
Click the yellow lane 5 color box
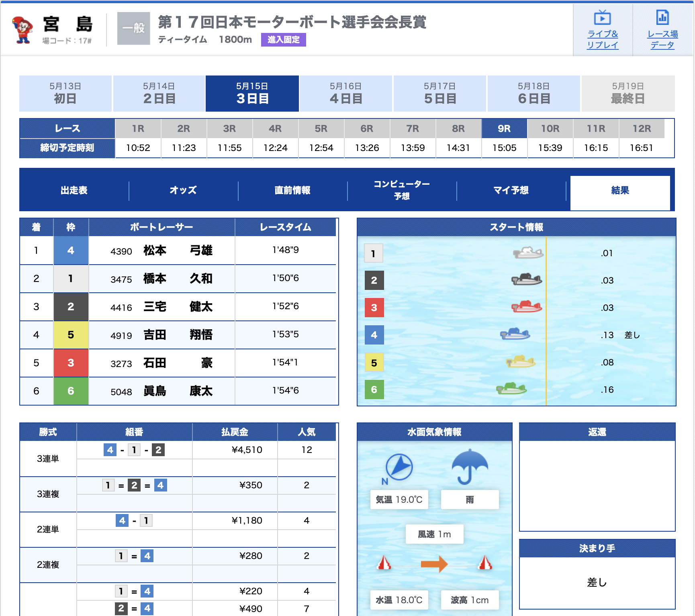(71, 335)
